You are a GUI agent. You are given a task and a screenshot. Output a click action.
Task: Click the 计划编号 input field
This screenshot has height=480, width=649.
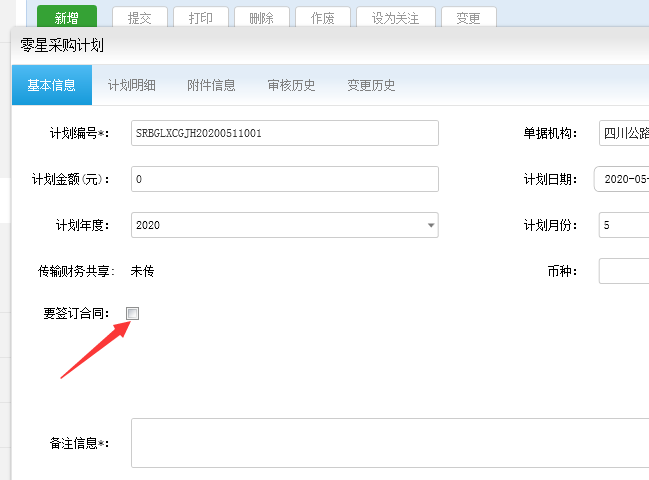click(284, 133)
